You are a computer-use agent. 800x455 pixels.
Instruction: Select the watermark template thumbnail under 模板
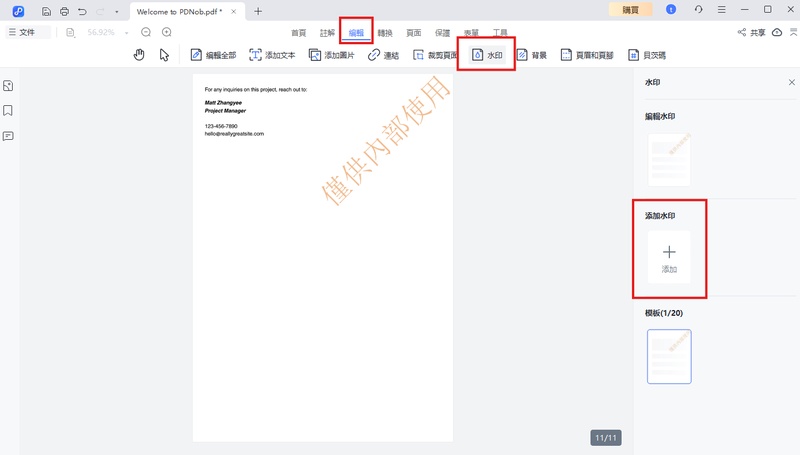coord(669,357)
